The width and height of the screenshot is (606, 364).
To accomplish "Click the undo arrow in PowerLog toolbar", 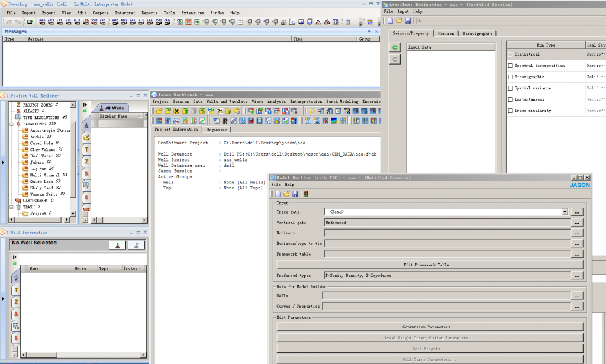I will pos(9,22).
